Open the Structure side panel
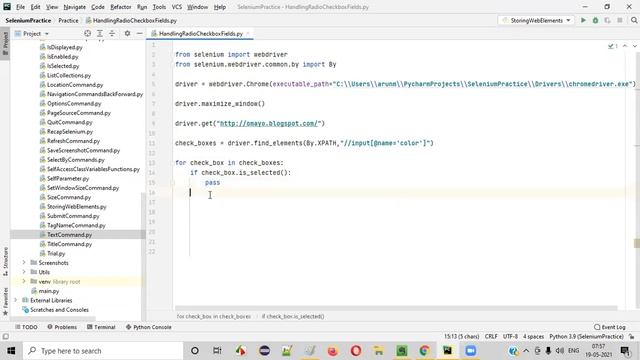 [x=5, y=261]
